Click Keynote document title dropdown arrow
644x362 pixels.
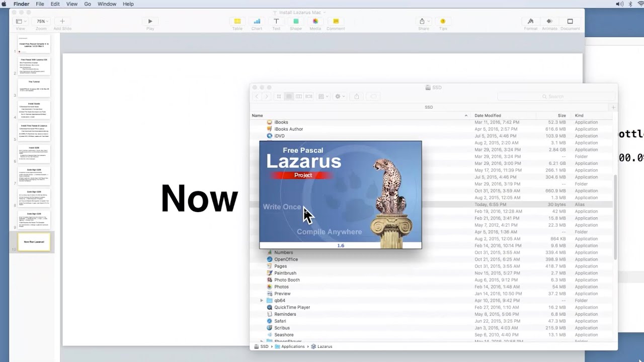pyautogui.click(x=325, y=13)
